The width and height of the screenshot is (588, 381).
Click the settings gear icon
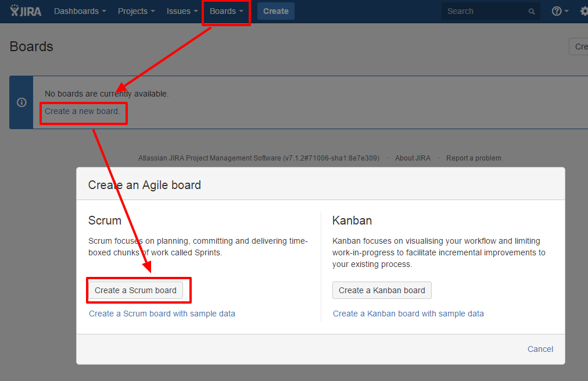(583, 10)
